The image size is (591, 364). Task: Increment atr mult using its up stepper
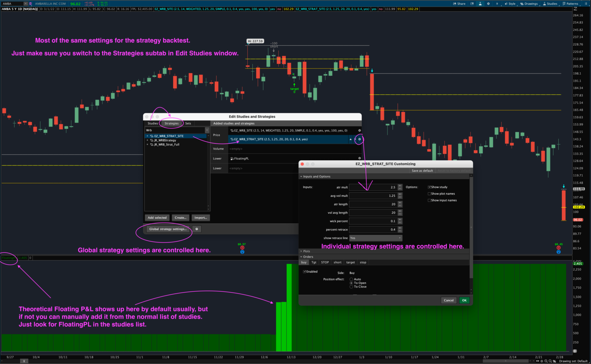(x=400, y=186)
